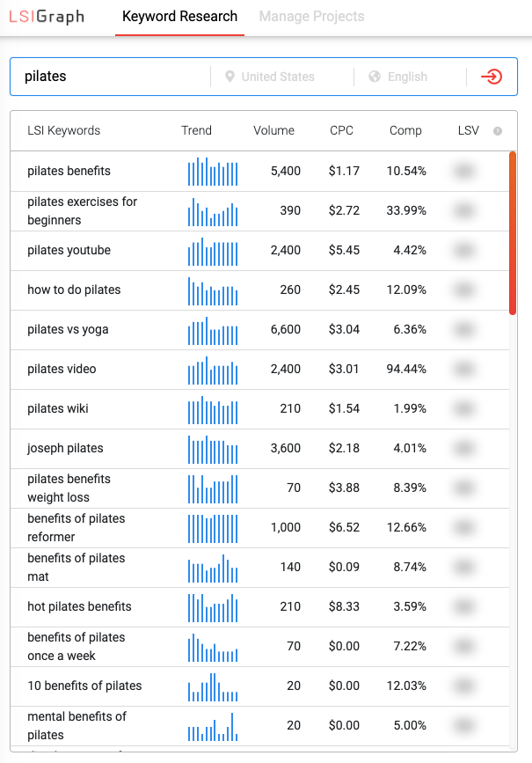The height and width of the screenshot is (763, 532).
Task: Click the trend chart for pilates benefits
Action: tap(213, 172)
